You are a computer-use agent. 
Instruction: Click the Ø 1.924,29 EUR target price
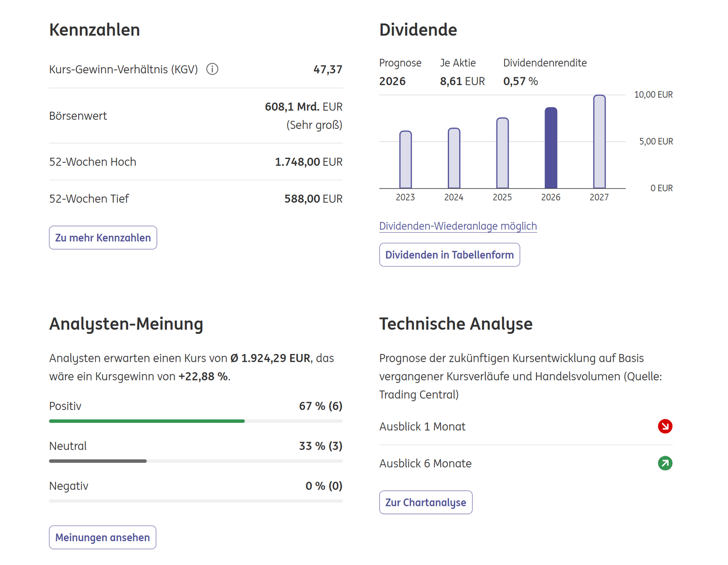(x=270, y=358)
